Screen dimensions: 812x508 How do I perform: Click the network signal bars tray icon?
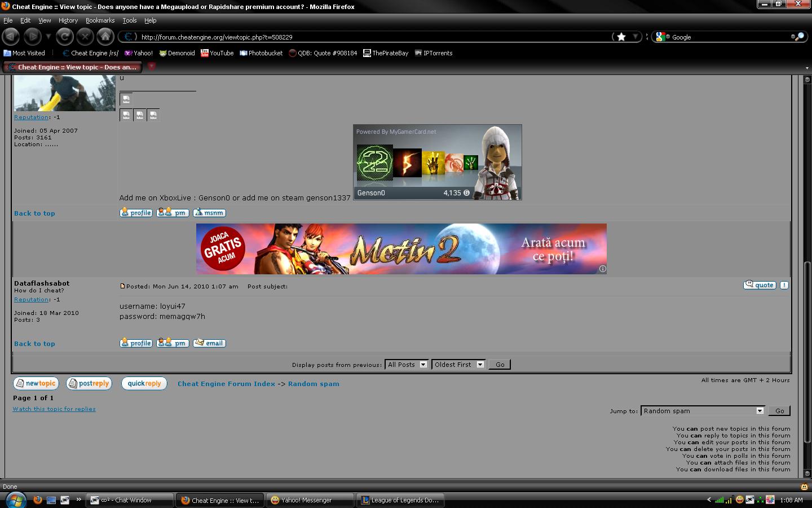[719, 500]
